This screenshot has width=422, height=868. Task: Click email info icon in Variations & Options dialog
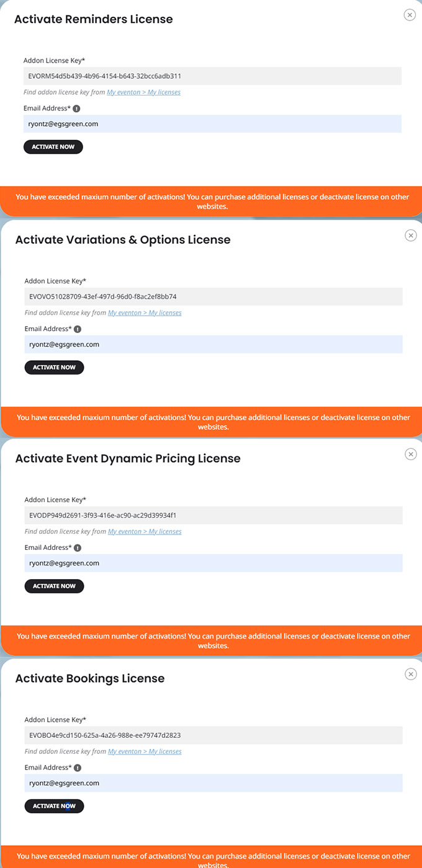tap(78, 329)
